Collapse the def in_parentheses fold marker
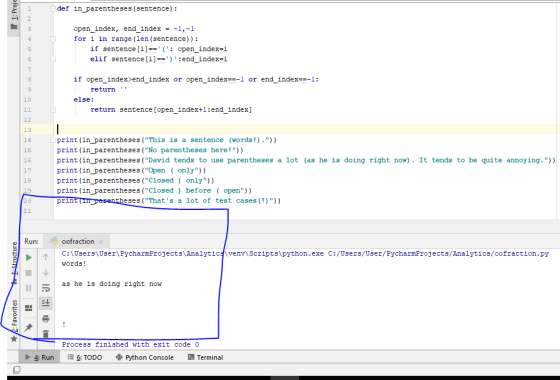The image size is (560, 380). pyautogui.click(x=53, y=9)
